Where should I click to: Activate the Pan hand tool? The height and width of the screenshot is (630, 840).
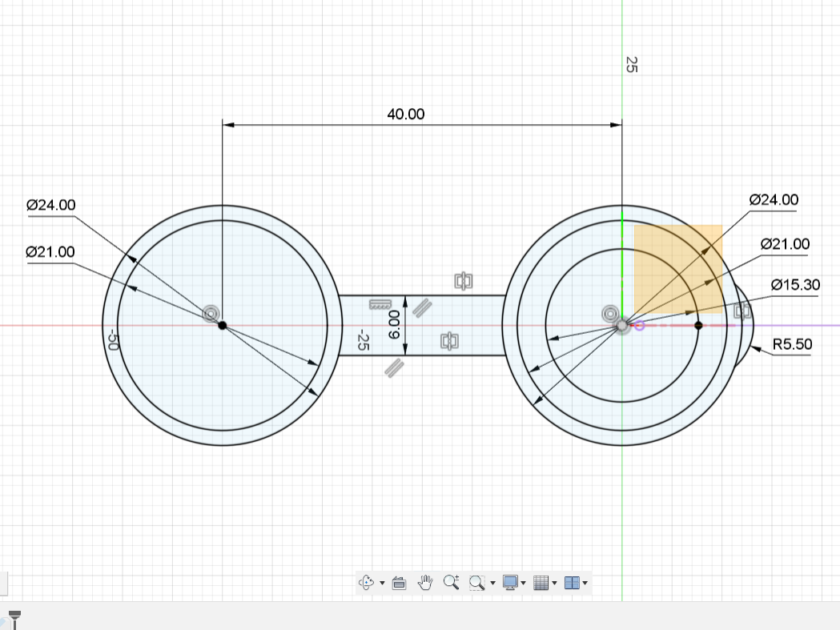[x=426, y=584]
